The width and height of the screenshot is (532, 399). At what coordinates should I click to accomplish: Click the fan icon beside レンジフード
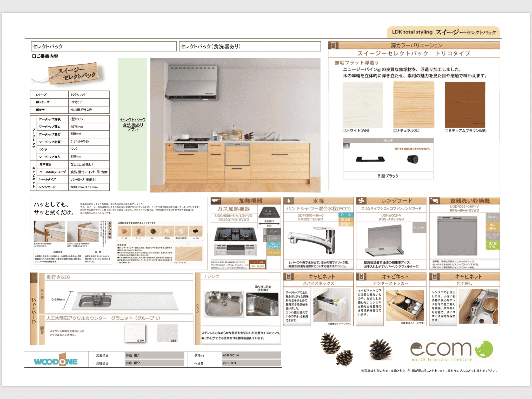[361, 201]
